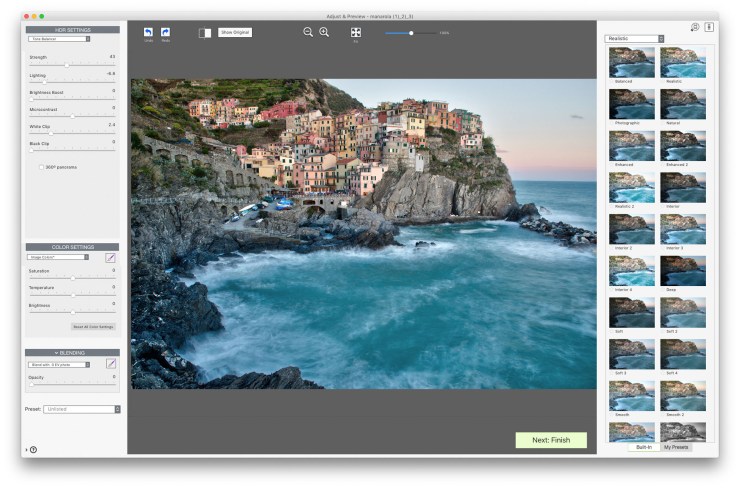This screenshot has width=740, height=488.
Task: Click the Strength slider handle
Action: [67, 65]
